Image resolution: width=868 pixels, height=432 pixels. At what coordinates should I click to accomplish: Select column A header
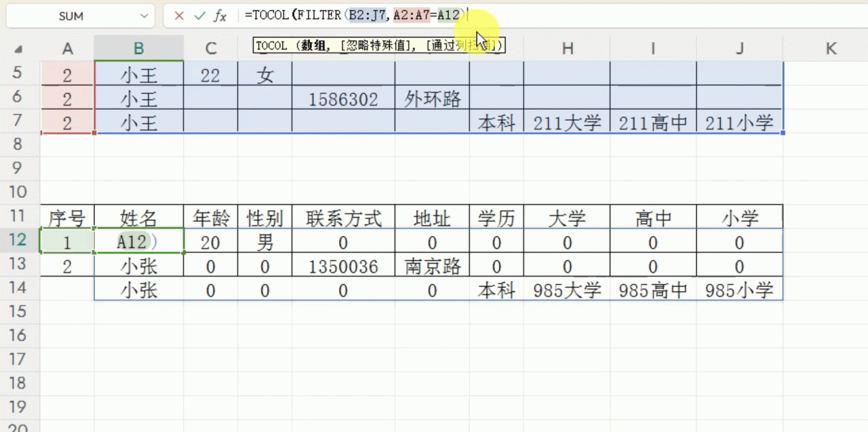[x=67, y=48]
